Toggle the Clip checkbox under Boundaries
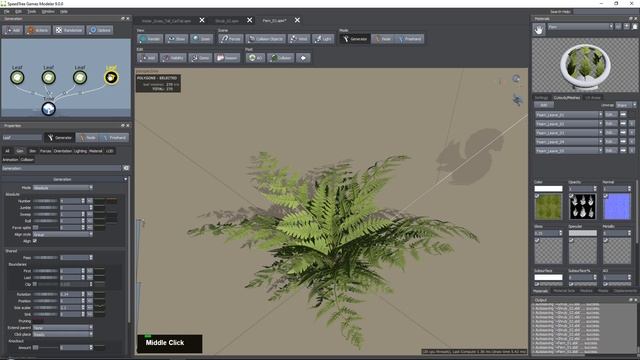The width and height of the screenshot is (640, 360). tap(35, 284)
